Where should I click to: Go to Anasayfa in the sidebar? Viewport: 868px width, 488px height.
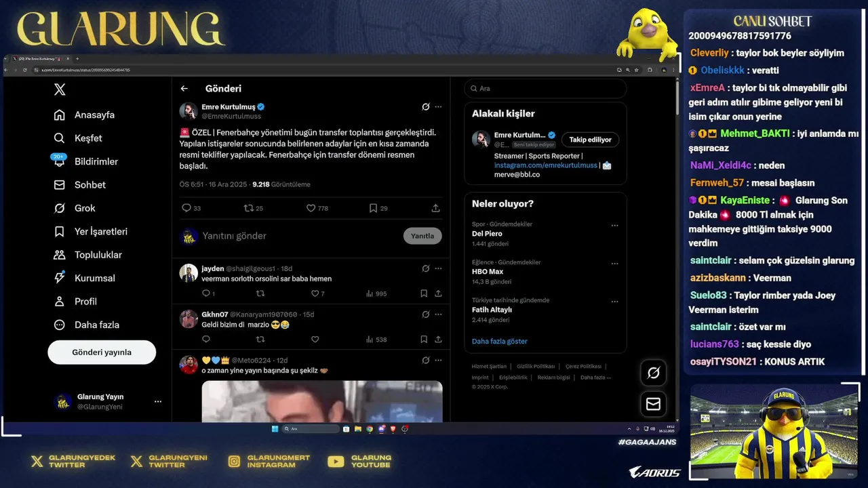pos(85,115)
